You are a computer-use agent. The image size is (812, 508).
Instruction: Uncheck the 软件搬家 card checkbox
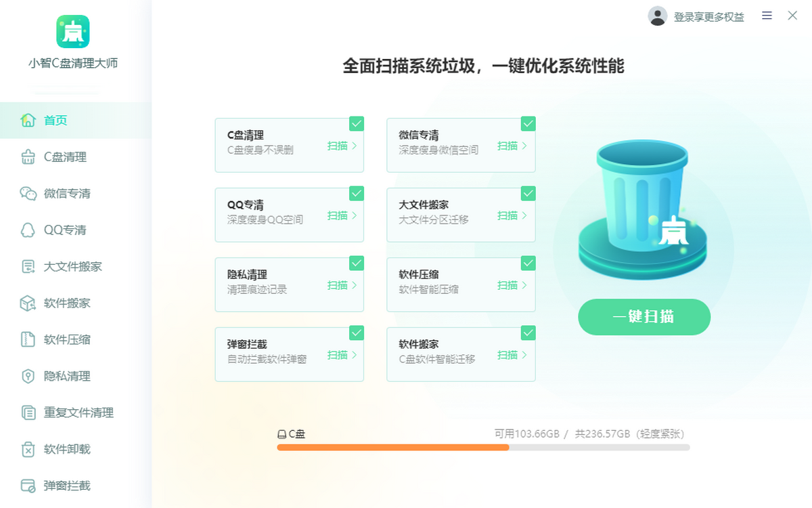tap(528, 333)
